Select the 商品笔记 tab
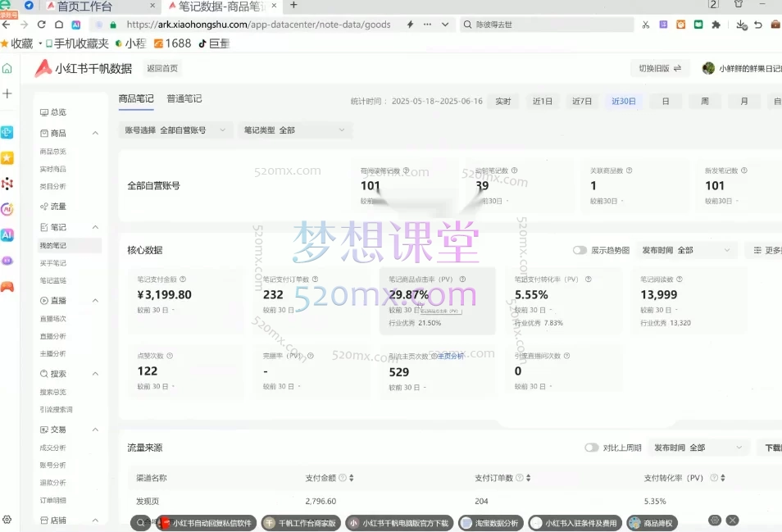 136,98
